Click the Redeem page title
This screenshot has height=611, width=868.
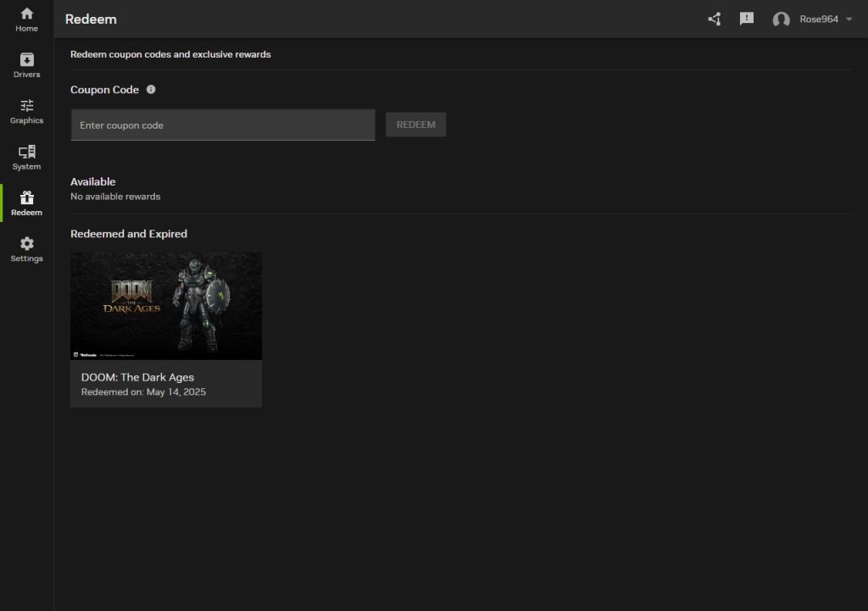pos(91,19)
